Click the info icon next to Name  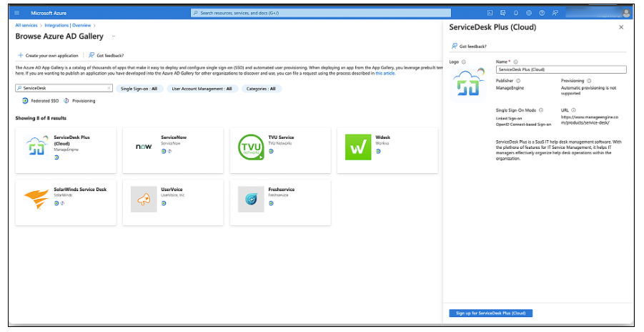pyautogui.click(x=515, y=62)
